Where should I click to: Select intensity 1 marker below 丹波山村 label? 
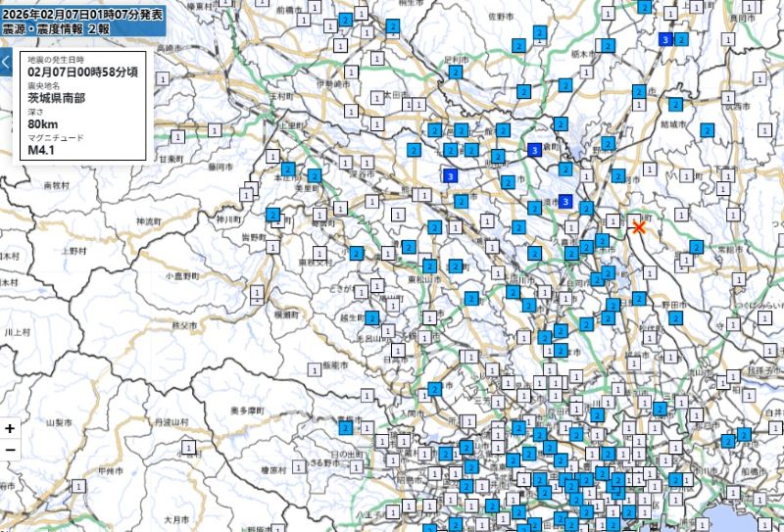188,447
